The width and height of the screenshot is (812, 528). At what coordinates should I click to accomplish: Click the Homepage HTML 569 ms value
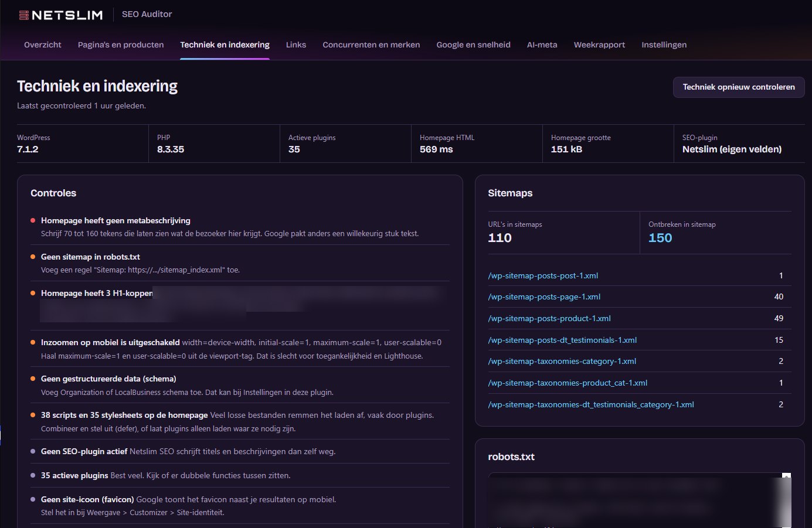(436, 149)
